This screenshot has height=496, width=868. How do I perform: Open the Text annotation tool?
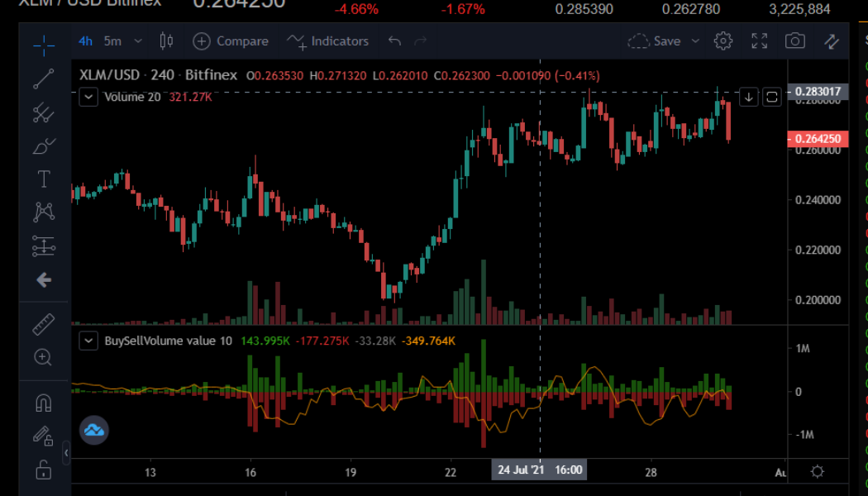pos(42,179)
